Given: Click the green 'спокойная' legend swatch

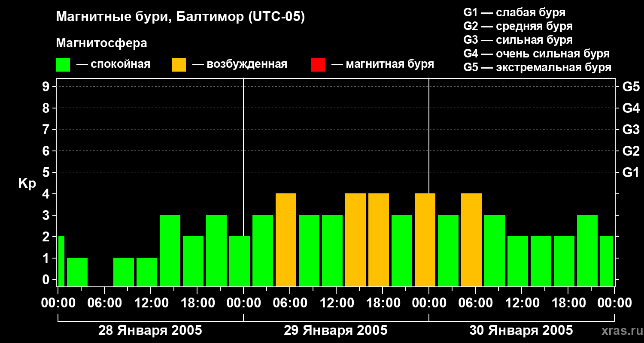Looking at the screenshot, I should (x=63, y=65).
